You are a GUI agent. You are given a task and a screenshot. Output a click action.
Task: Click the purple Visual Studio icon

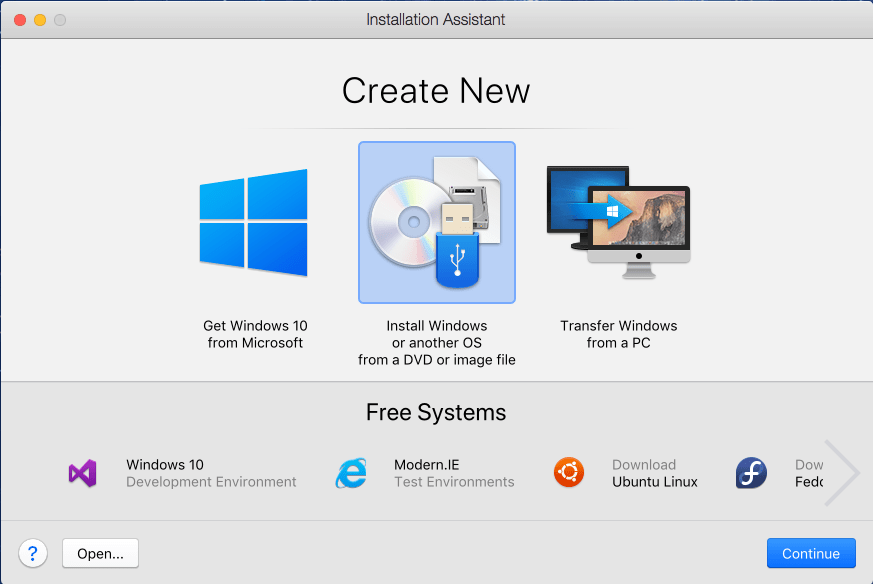point(82,472)
